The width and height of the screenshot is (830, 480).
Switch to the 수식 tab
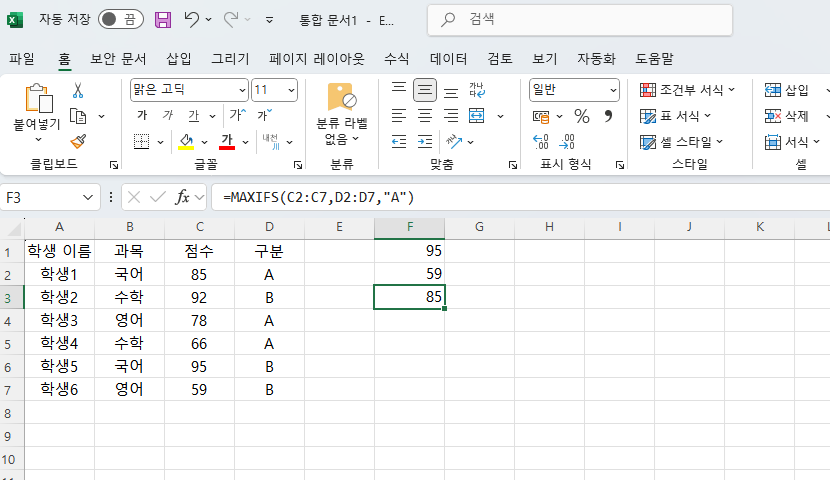tap(396, 59)
